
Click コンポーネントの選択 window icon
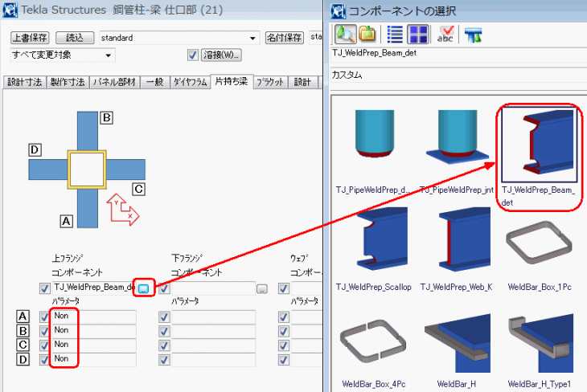339,11
